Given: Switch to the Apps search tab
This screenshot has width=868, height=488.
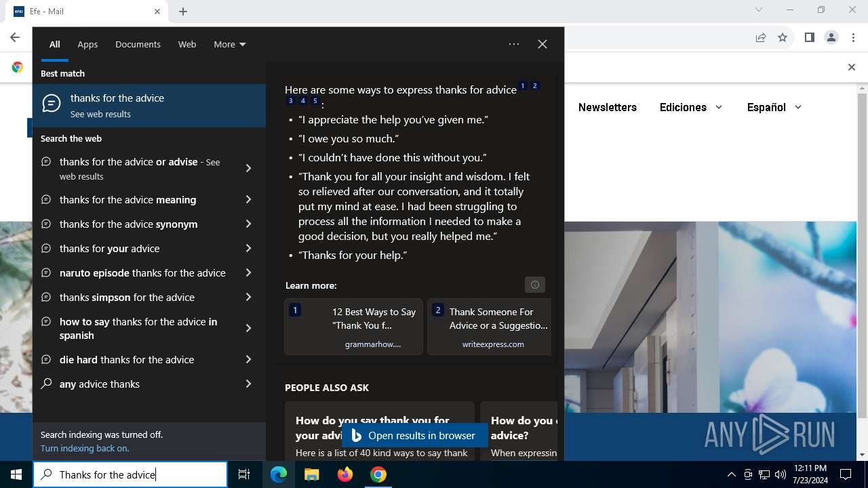Looking at the screenshot, I should [x=87, y=45].
